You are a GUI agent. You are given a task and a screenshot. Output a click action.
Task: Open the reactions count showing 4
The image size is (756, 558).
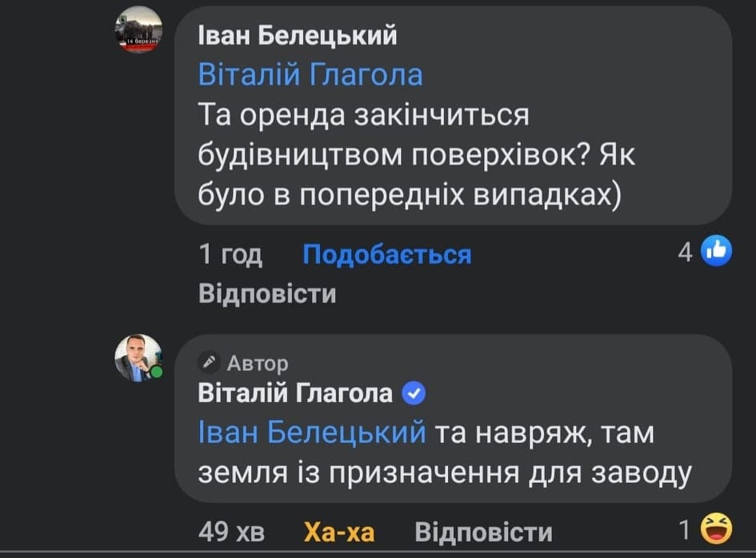click(x=685, y=253)
